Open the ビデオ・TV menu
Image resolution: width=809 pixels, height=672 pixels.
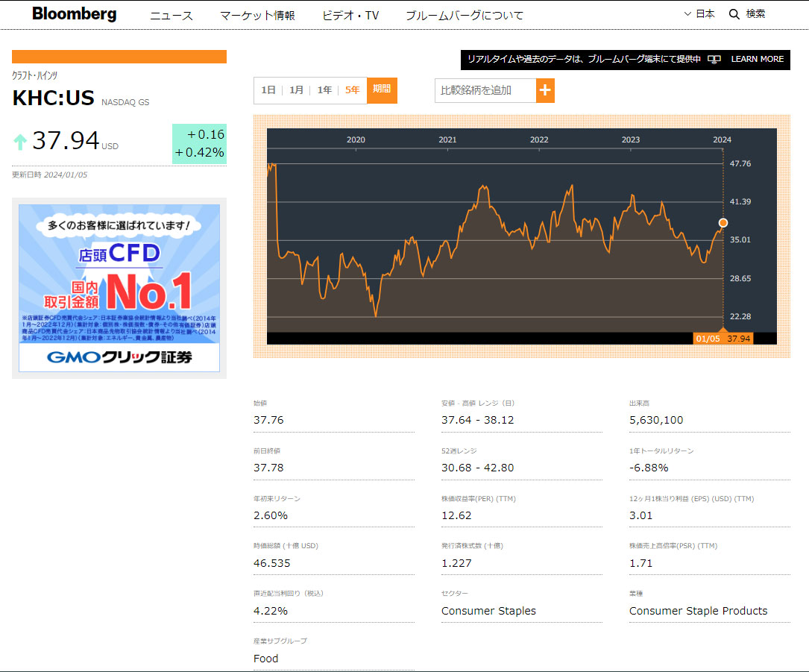tap(350, 16)
